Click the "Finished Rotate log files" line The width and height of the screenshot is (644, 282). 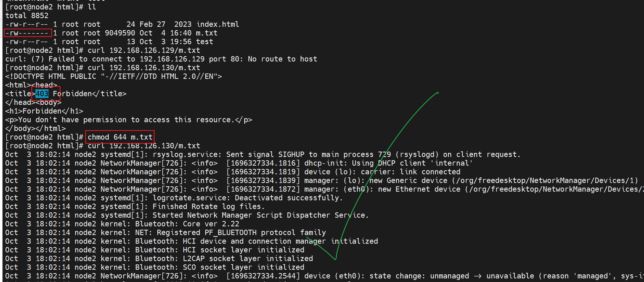pyautogui.click(x=209, y=207)
